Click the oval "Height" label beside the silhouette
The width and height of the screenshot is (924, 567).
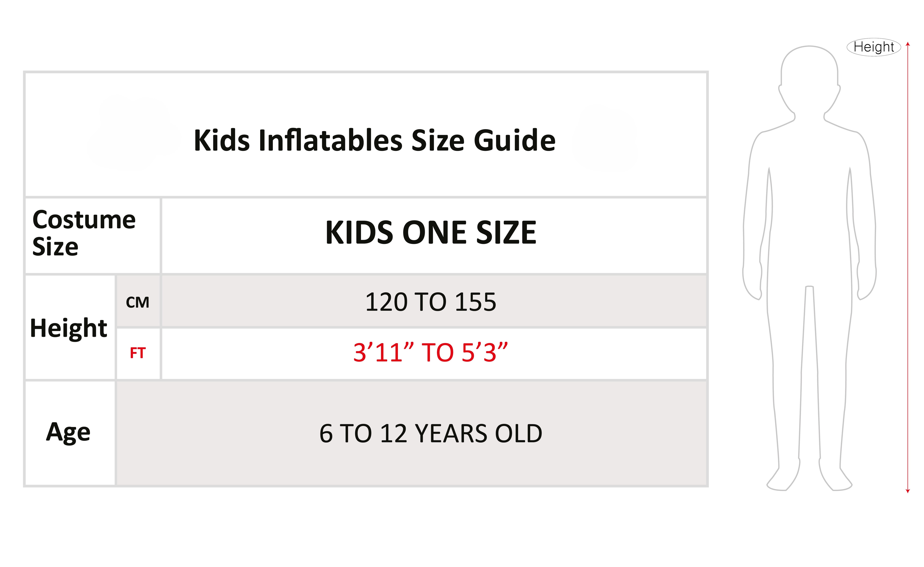(x=874, y=47)
